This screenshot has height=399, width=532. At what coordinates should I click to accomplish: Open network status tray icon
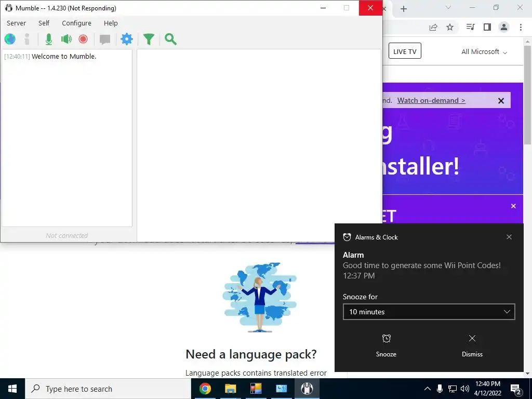click(x=453, y=389)
